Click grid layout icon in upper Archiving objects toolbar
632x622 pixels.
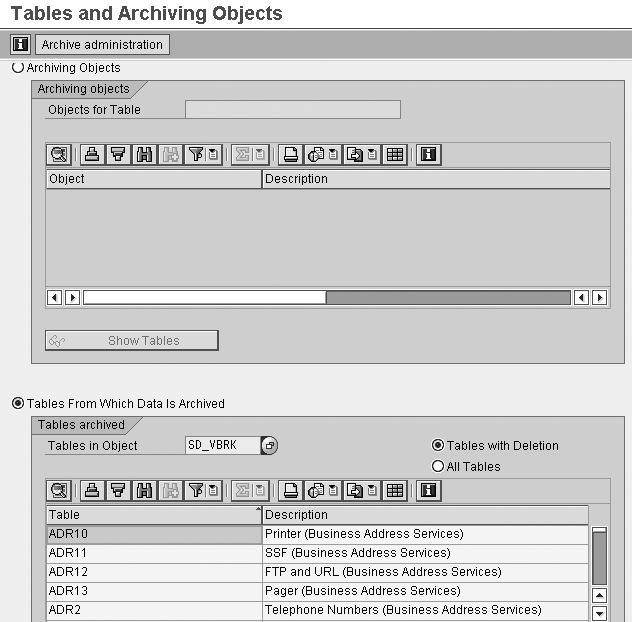point(395,154)
